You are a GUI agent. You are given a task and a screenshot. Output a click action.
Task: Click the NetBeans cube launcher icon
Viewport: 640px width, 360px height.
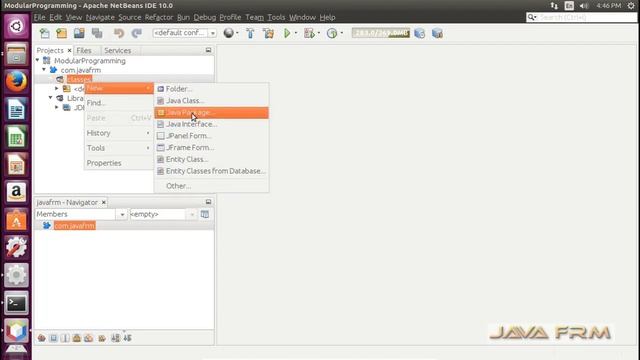(16, 330)
